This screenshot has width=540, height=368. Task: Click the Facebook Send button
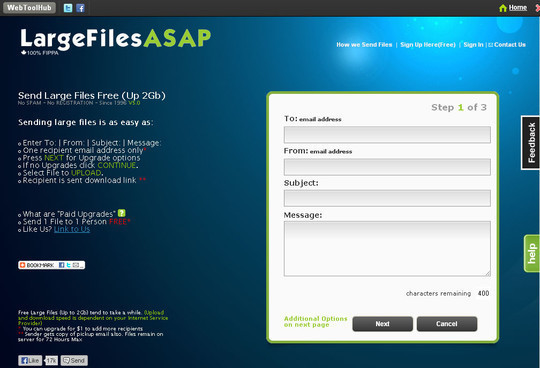tap(74, 360)
